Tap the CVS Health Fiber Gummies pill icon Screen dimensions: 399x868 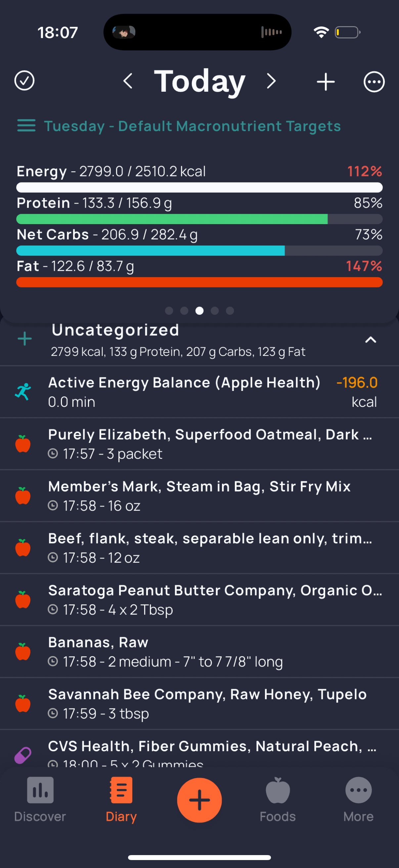pyautogui.click(x=23, y=755)
